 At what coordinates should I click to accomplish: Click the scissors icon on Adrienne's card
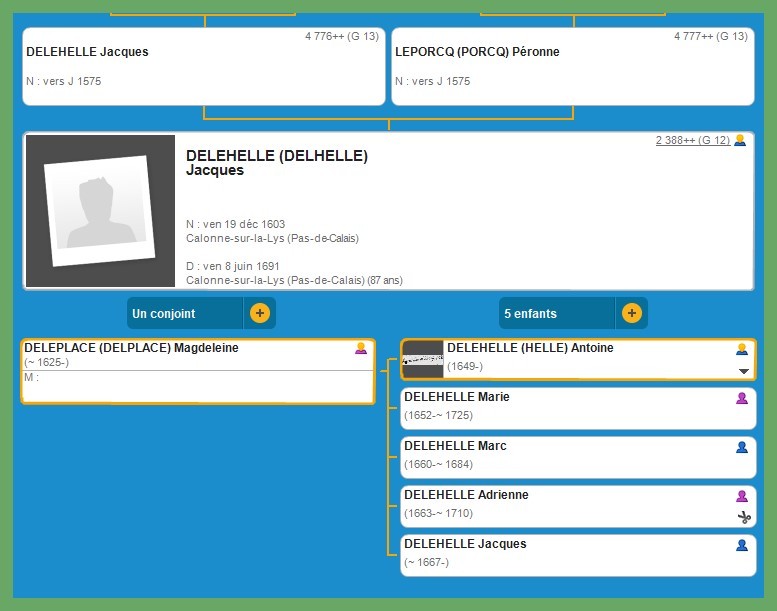click(743, 517)
